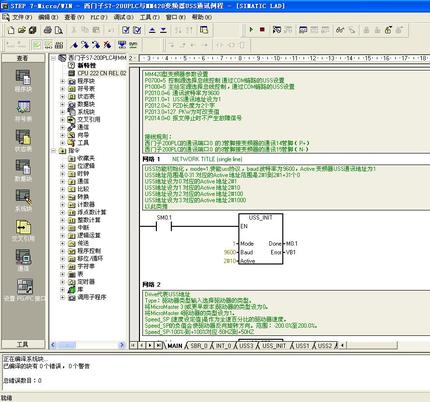Click the SM0.1 contact in network 1
The width and height of the screenshot is (430, 402).
pyautogui.click(x=164, y=227)
